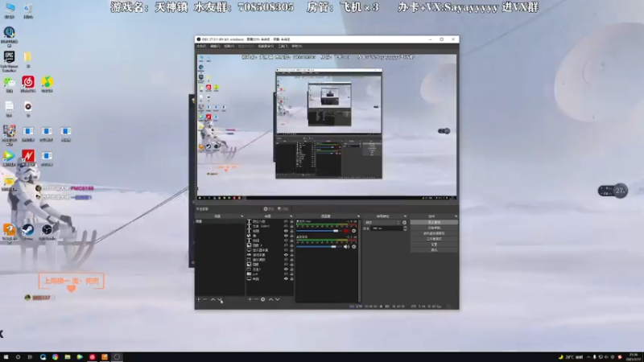This screenshot has width=644, height=362.
Task: Open the 帮助 (Help) menu in OBS
Action: tap(296, 47)
